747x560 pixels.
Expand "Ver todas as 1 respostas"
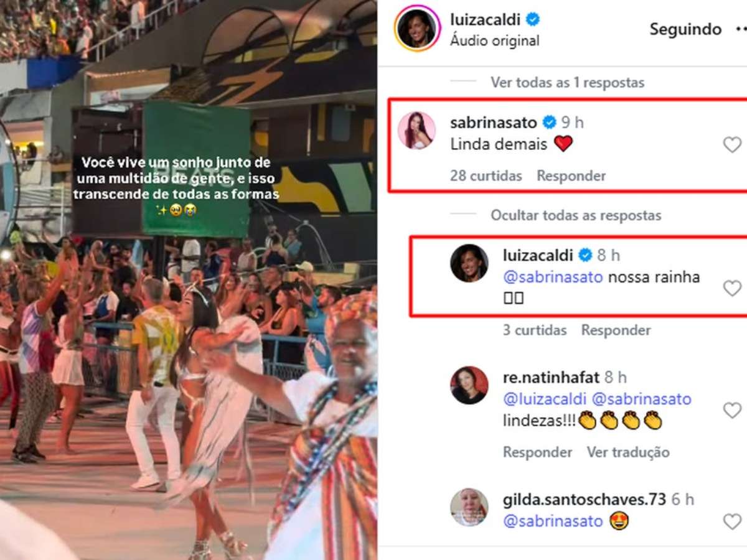[567, 82]
